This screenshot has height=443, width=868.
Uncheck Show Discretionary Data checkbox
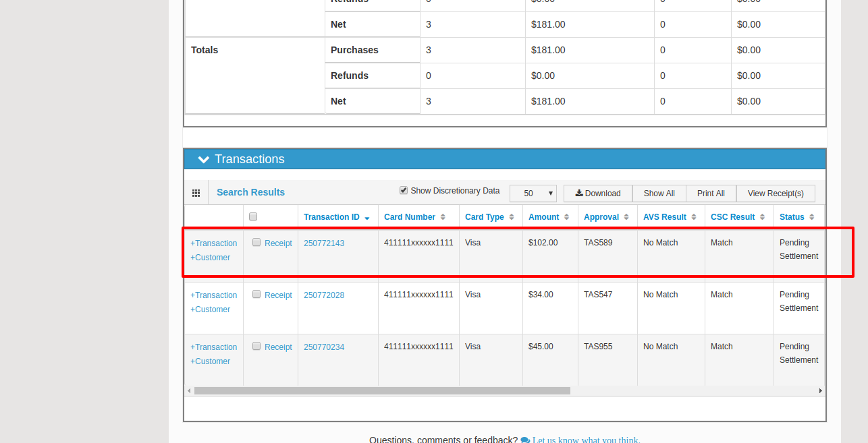[x=404, y=191]
